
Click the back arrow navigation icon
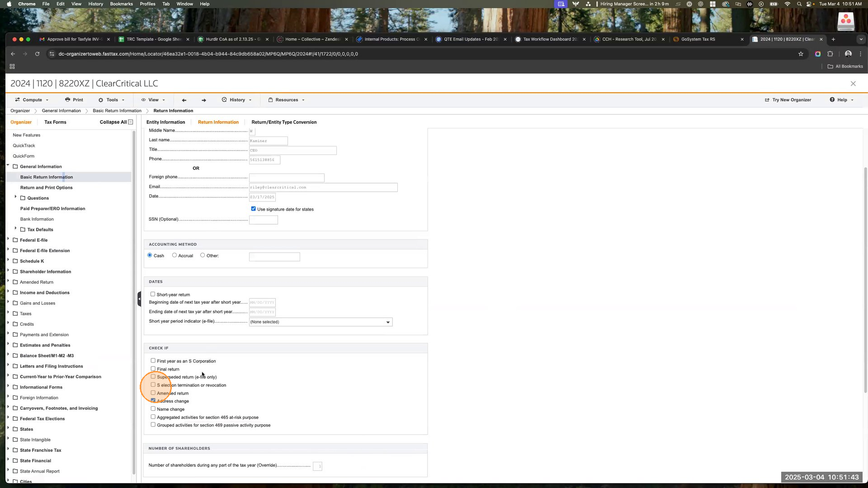click(x=184, y=100)
